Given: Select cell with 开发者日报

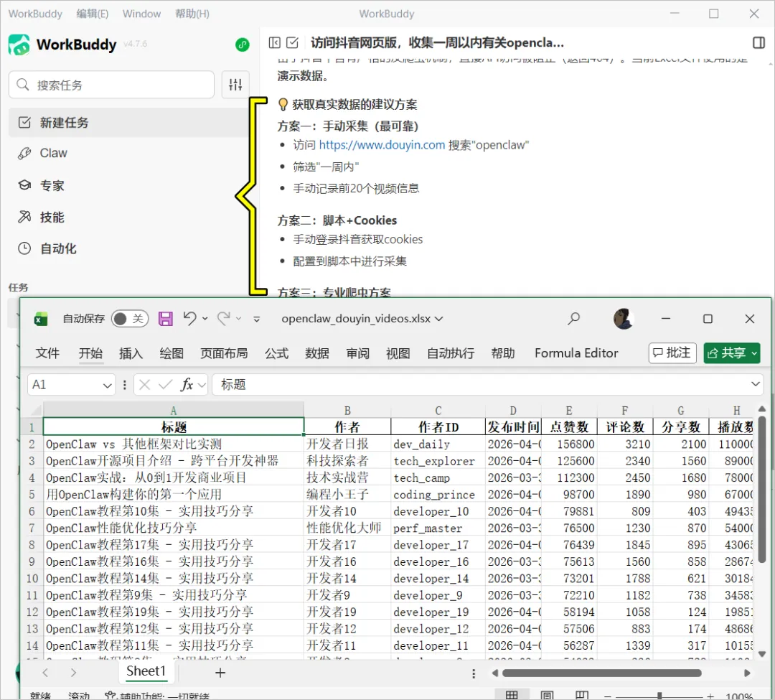Looking at the screenshot, I should click(347, 444).
